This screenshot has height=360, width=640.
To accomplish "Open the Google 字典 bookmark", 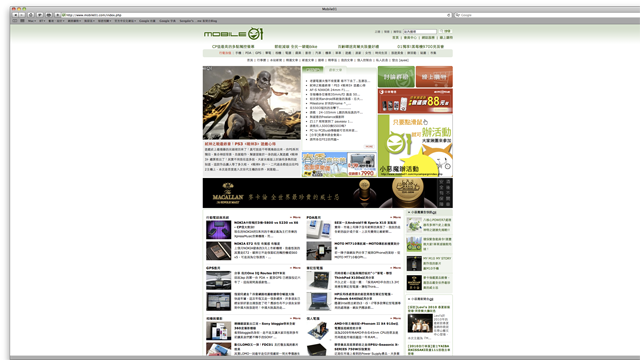I will 167,21.
